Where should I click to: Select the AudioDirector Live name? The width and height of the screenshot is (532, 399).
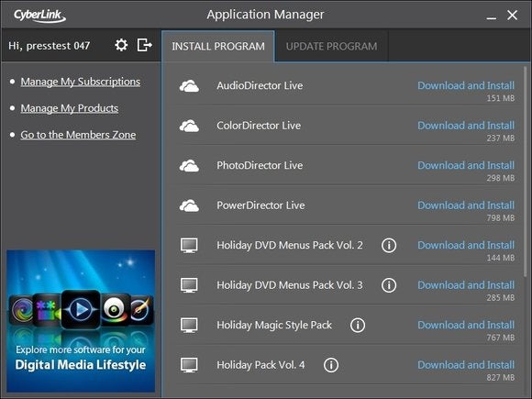point(260,85)
